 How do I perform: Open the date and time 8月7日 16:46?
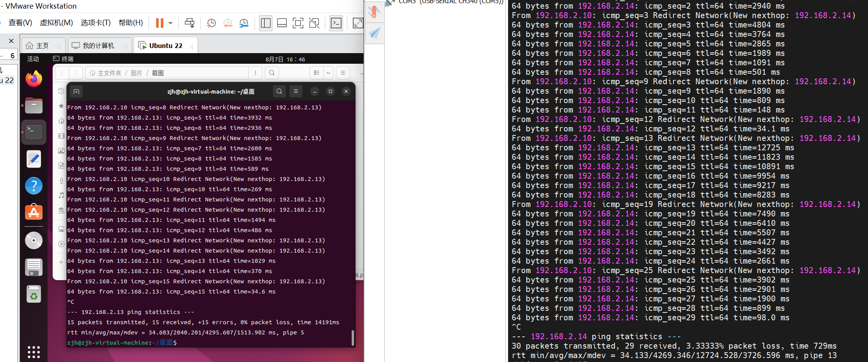coord(285,59)
